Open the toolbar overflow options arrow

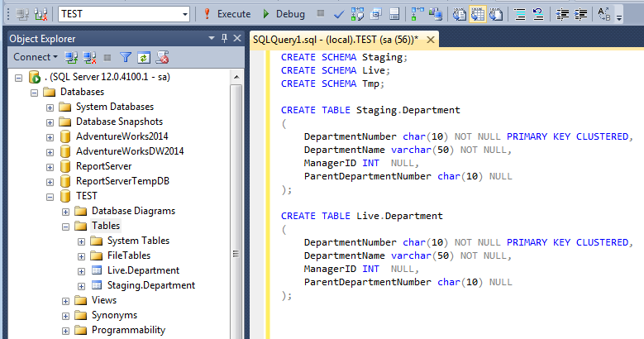(x=619, y=17)
